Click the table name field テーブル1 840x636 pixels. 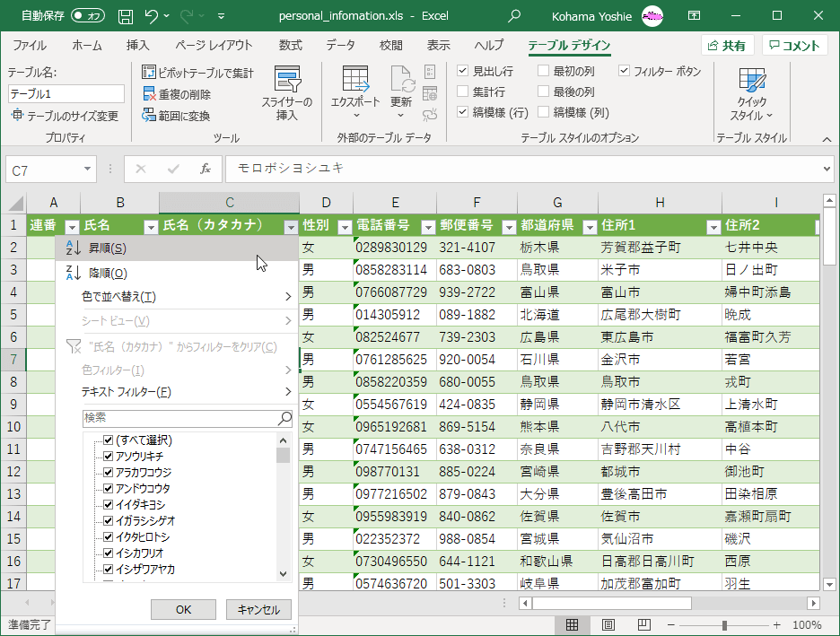(66, 93)
